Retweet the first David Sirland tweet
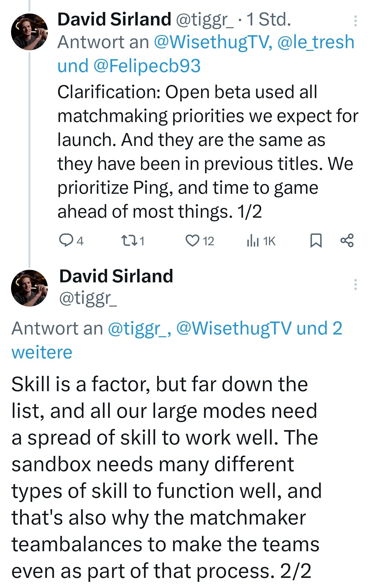The image size is (374, 588). (x=128, y=241)
